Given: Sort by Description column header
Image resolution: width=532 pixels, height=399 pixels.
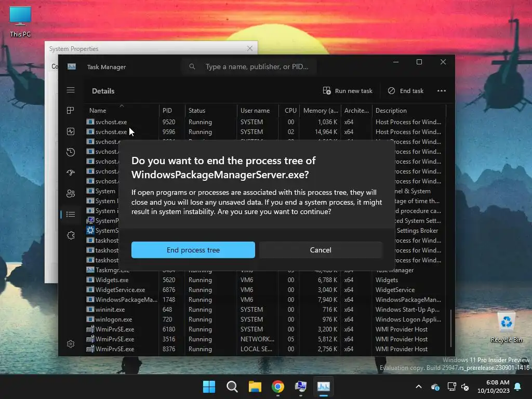Looking at the screenshot, I should pos(409,110).
